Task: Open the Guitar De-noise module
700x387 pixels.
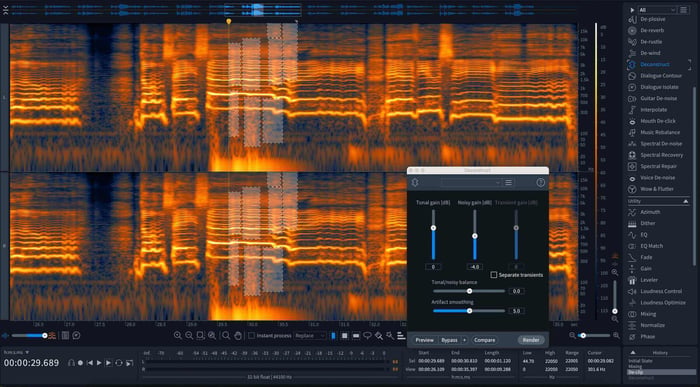Action: point(658,98)
